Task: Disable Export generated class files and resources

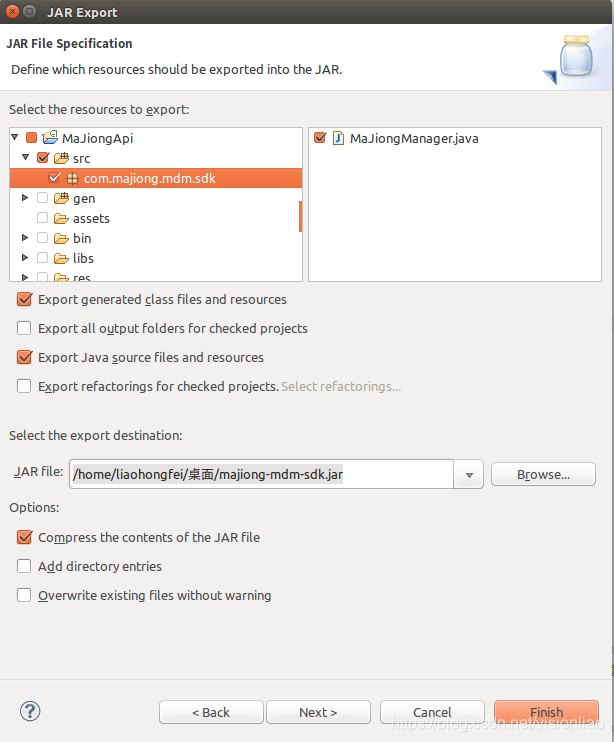Action: pyautogui.click(x=24, y=299)
